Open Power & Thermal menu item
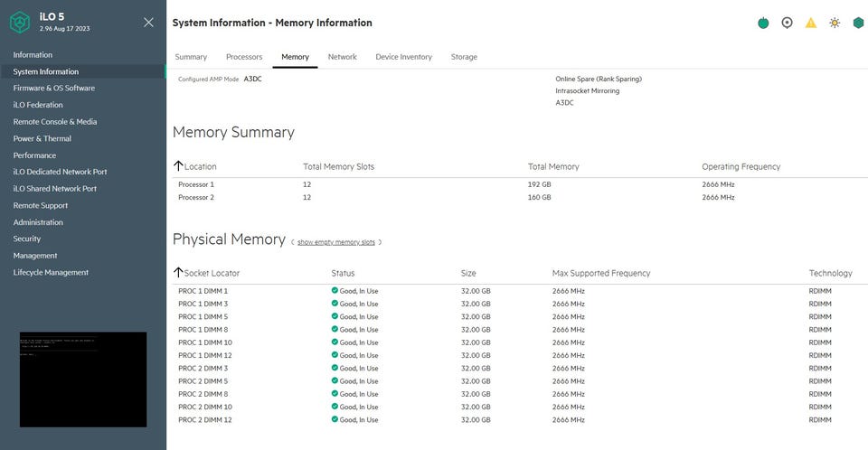This screenshot has width=868, height=450. (x=42, y=138)
